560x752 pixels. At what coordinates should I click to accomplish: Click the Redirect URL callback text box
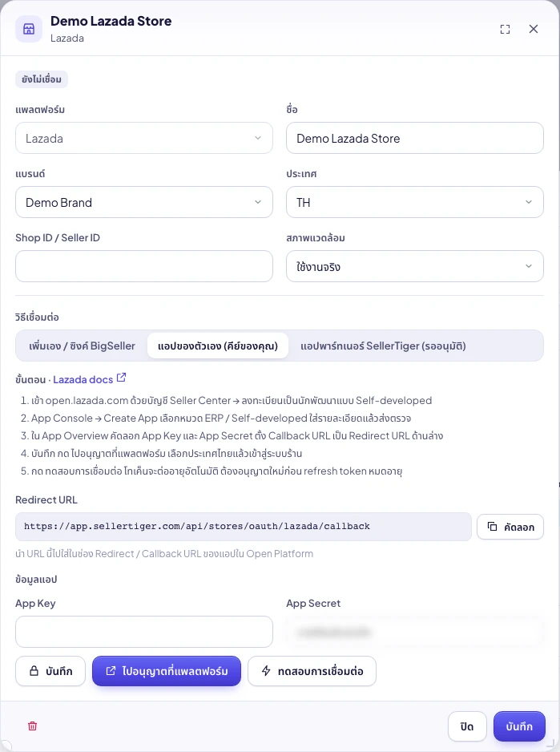click(x=244, y=527)
